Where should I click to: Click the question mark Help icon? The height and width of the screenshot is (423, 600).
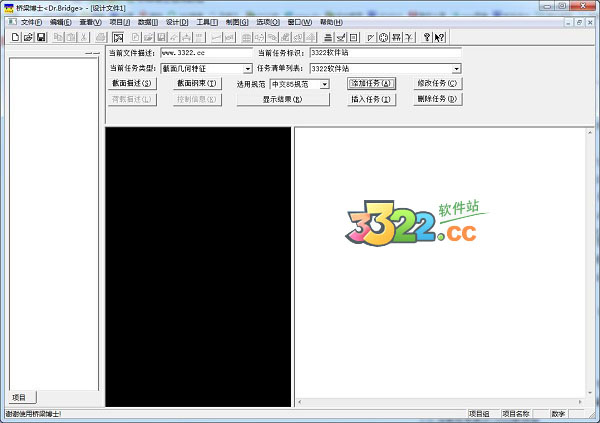tap(427, 37)
